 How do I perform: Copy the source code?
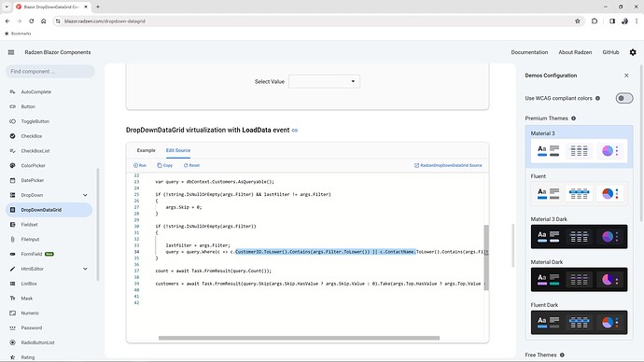tap(164, 165)
